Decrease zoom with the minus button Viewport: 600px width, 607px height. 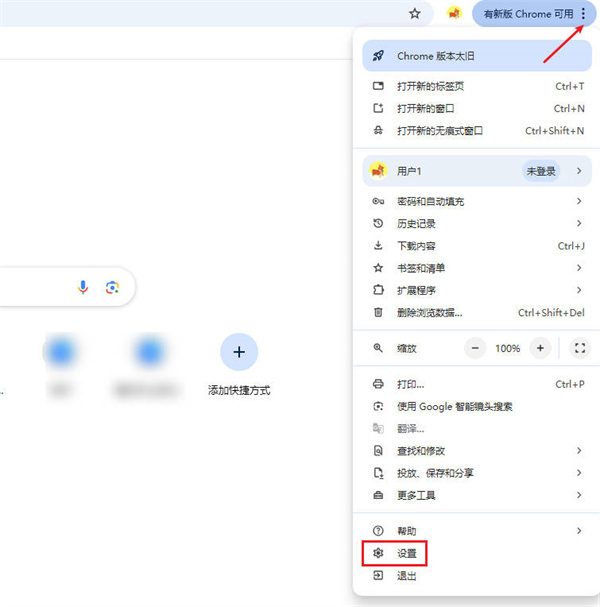[475, 348]
